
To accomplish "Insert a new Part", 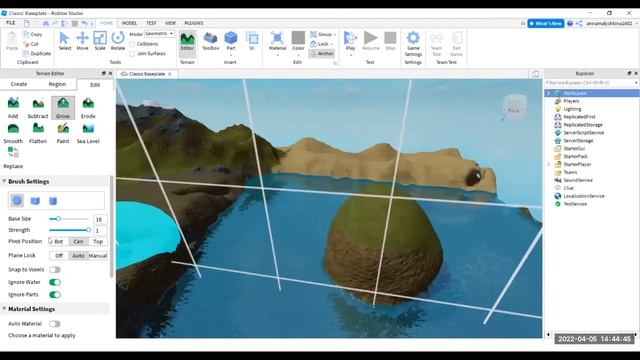I will click(x=231, y=41).
